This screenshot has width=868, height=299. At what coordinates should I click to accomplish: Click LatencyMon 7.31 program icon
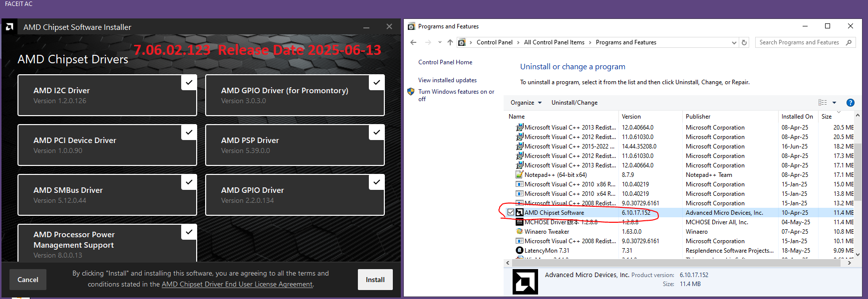click(520, 251)
